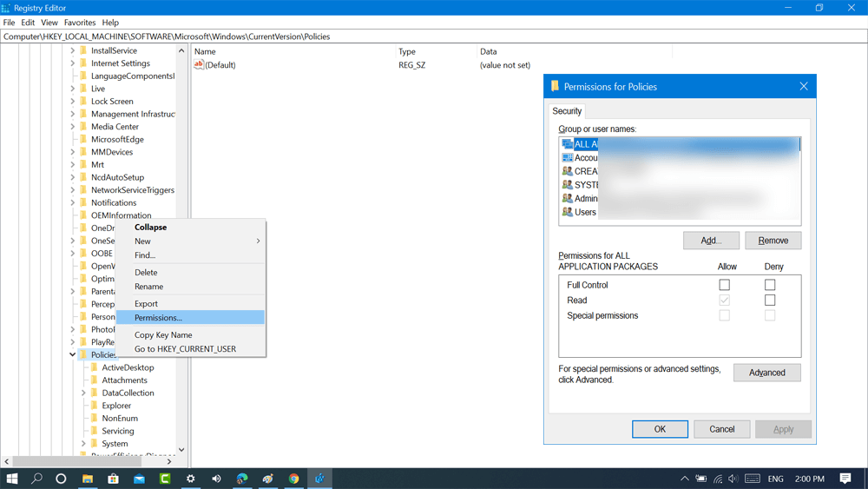
Task: Open the File menu
Action: click(9, 23)
